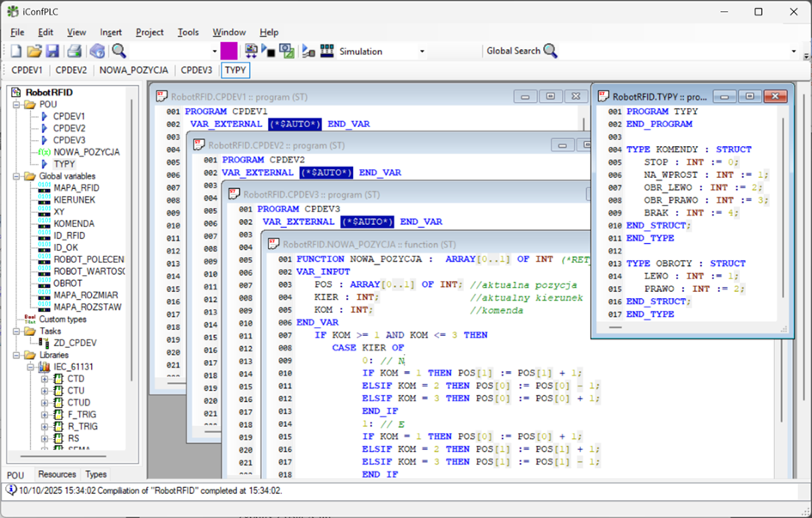Image resolution: width=812 pixels, height=518 pixels.
Task: Expand the CTD library block node
Action: 45,379
